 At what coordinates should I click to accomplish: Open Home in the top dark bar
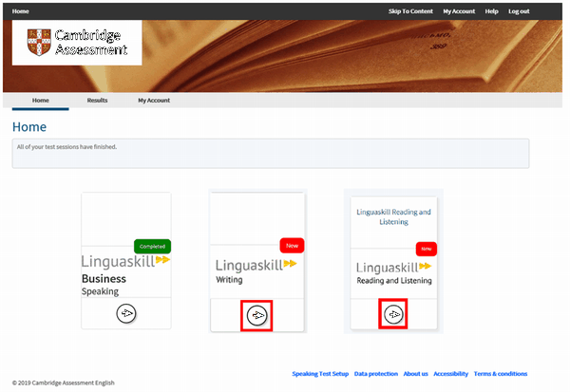click(20, 11)
